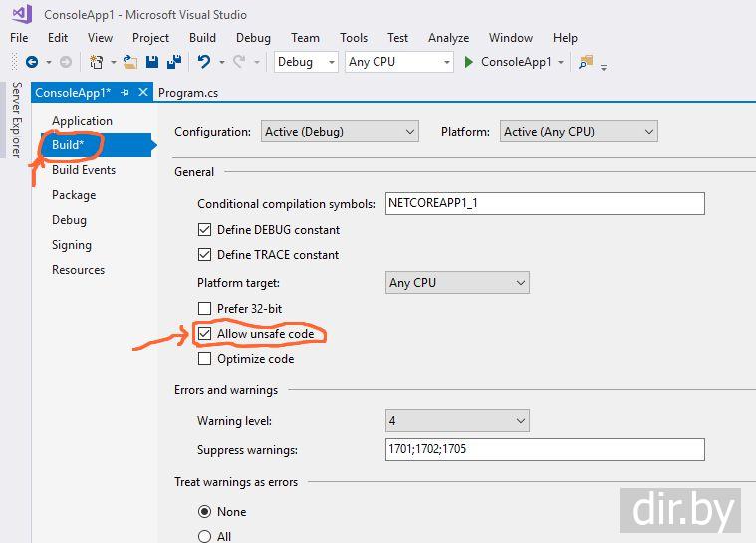This screenshot has width=756, height=543.
Task: Click the Open File folder icon
Action: (130, 62)
